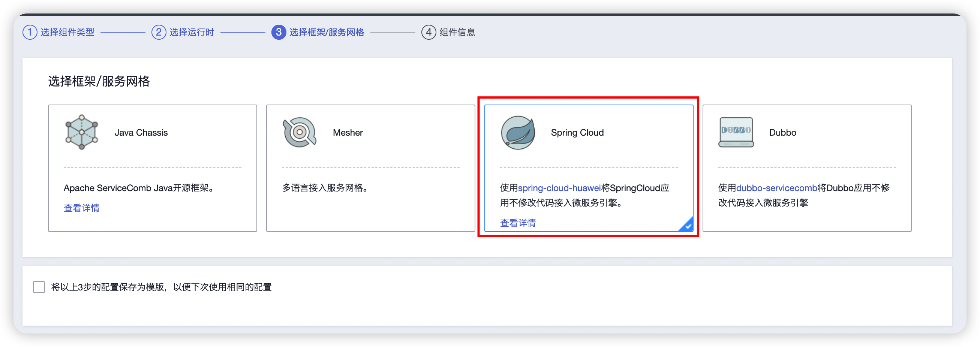Go to step 选择框架/服务网格

click(x=327, y=32)
